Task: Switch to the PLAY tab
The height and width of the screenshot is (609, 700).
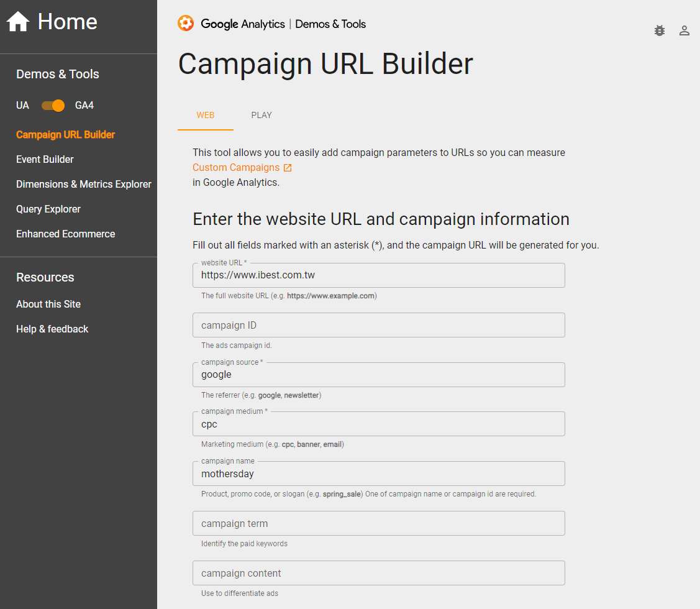Action: click(x=261, y=116)
